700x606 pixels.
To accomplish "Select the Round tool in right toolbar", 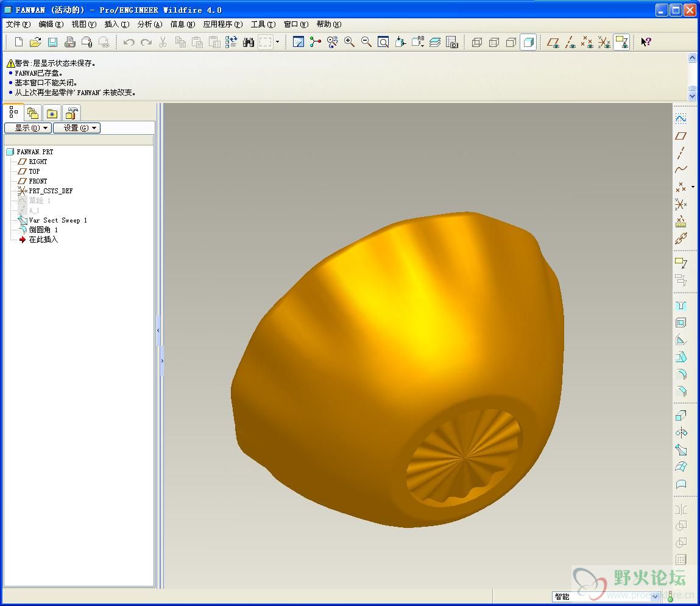I will (x=681, y=374).
